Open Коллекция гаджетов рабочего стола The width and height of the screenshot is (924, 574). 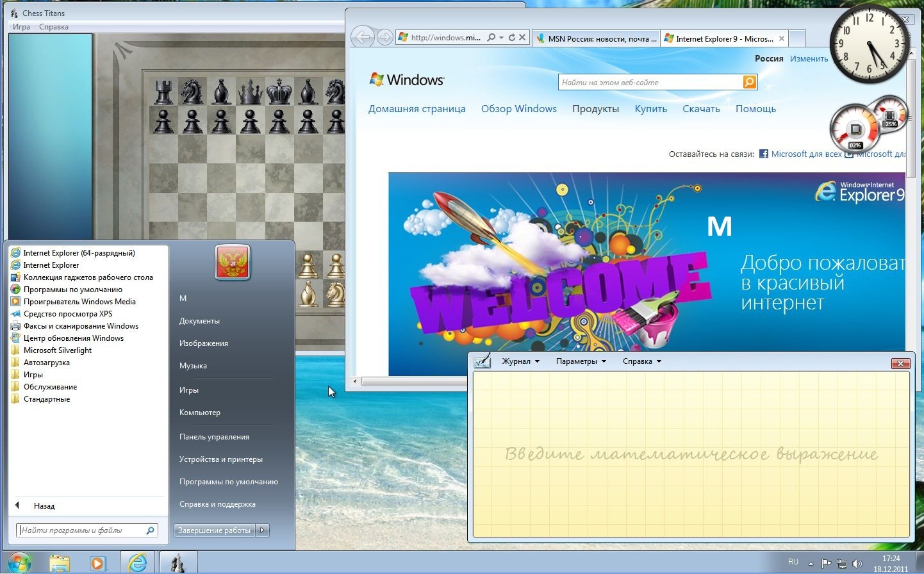82,277
